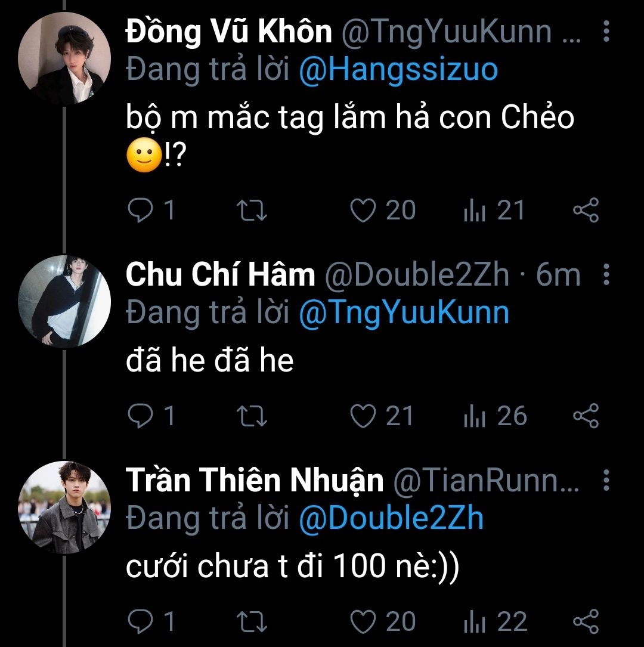
Task: Share Chu Chí Hâm's tweet
Action: 586,416
